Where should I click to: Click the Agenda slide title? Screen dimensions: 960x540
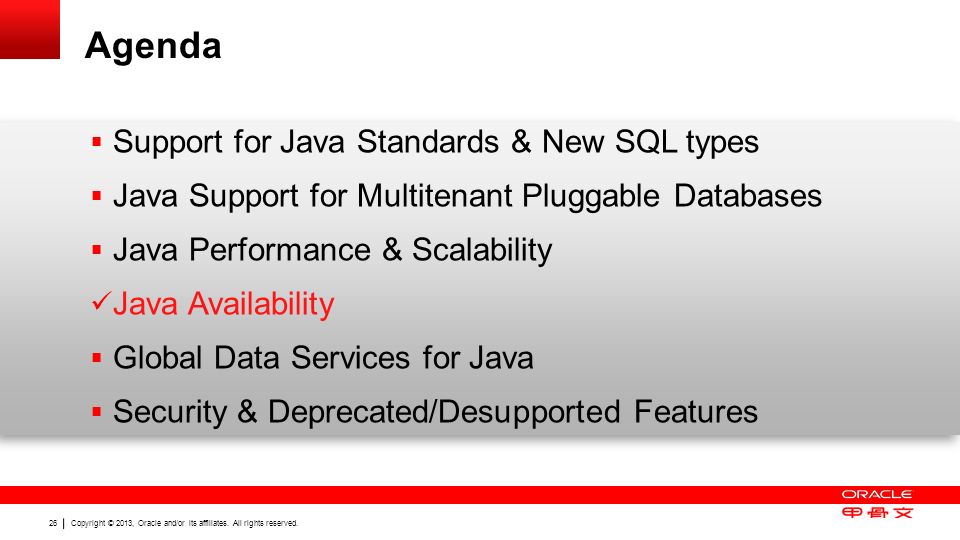click(x=153, y=47)
